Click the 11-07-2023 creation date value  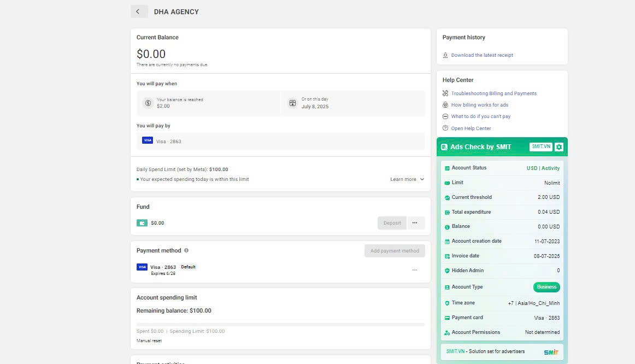(x=546, y=242)
